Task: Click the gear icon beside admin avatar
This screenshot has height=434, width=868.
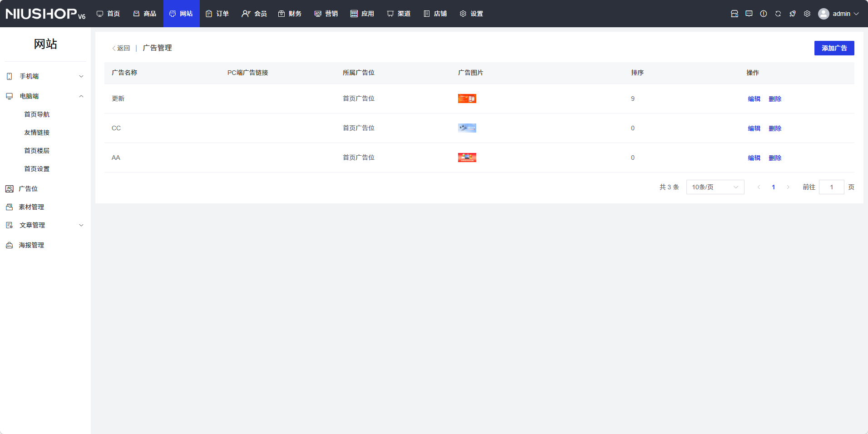Action: 807,14
